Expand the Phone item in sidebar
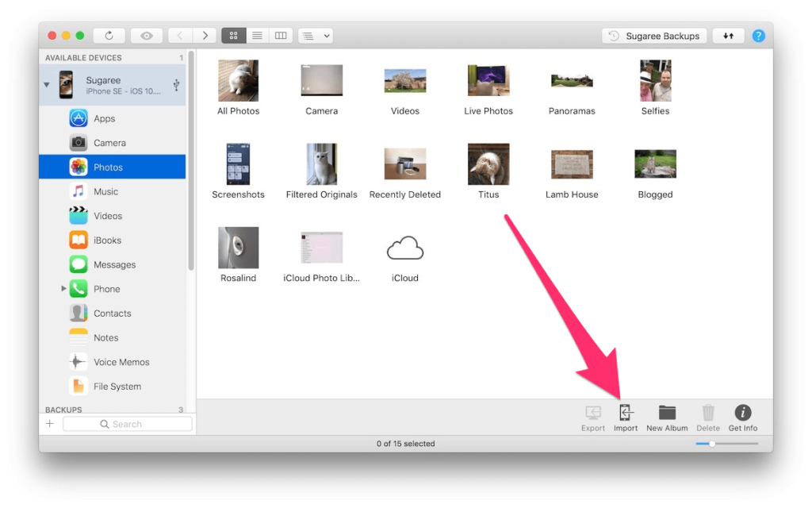 tap(64, 289)
